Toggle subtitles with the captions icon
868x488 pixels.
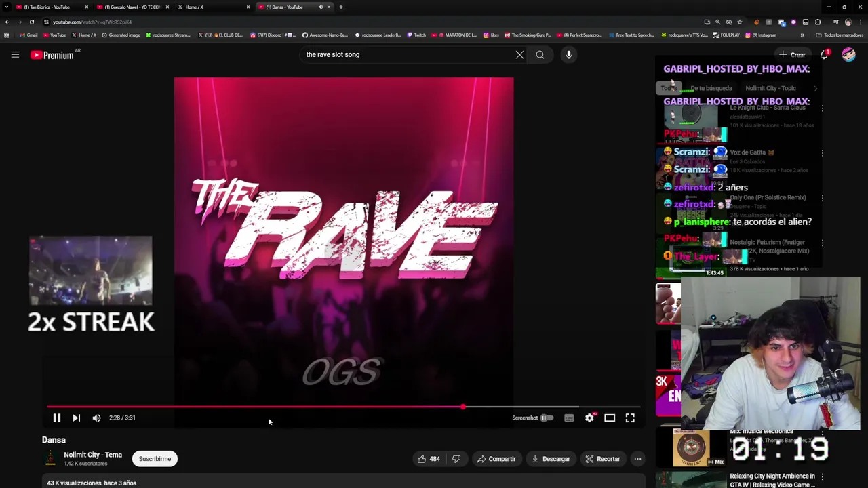[569, 418]
